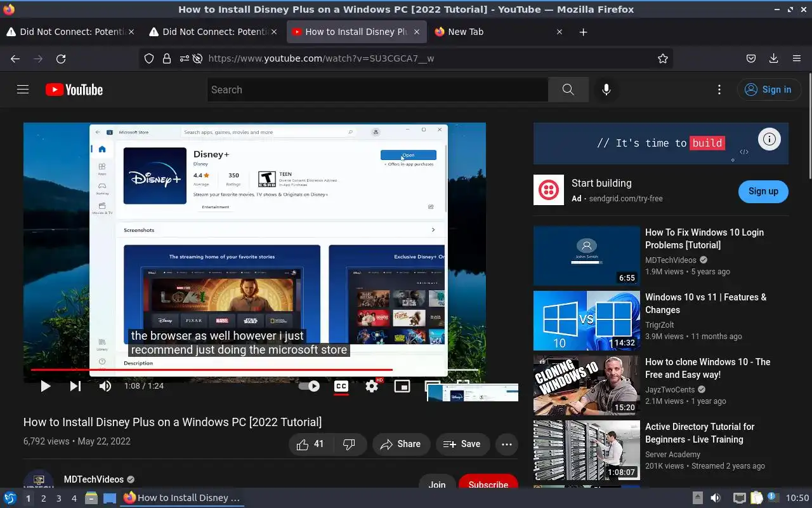Viewport: 812px width, 508px height.
Task: Play the video
Action: click(x=45, y=386)
